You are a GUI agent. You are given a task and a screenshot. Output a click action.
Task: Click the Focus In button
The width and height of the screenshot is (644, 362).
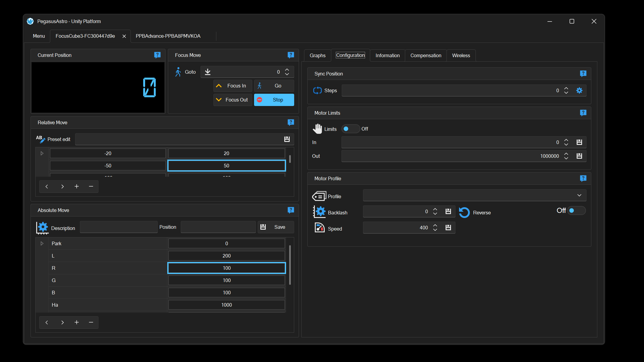click(x=233, y=86)
